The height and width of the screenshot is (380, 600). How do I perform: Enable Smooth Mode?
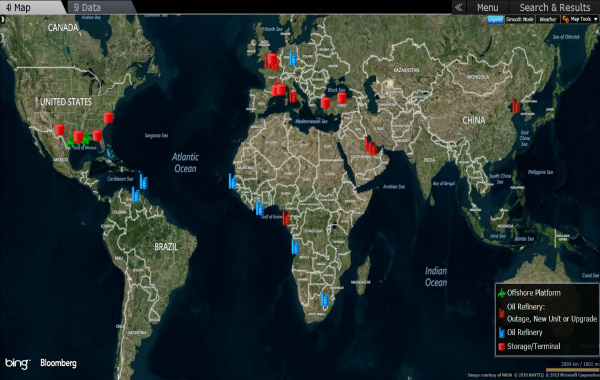pos(520,19)
